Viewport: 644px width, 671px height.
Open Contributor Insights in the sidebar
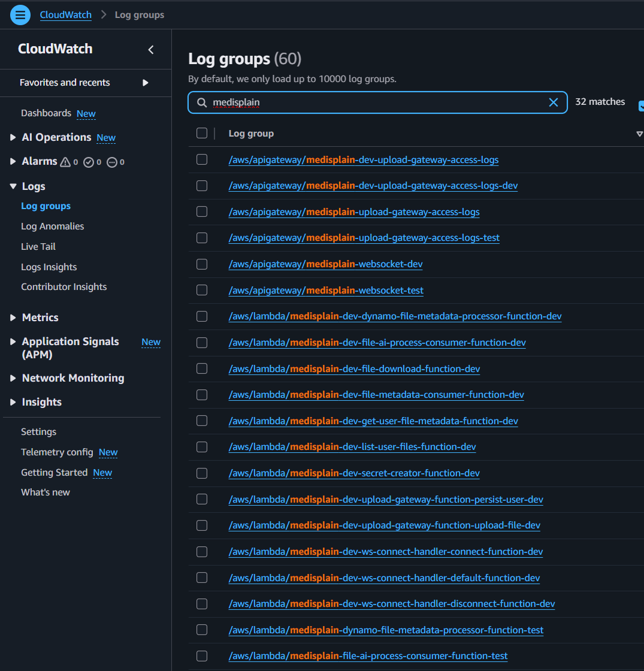[x=64, y=287]
